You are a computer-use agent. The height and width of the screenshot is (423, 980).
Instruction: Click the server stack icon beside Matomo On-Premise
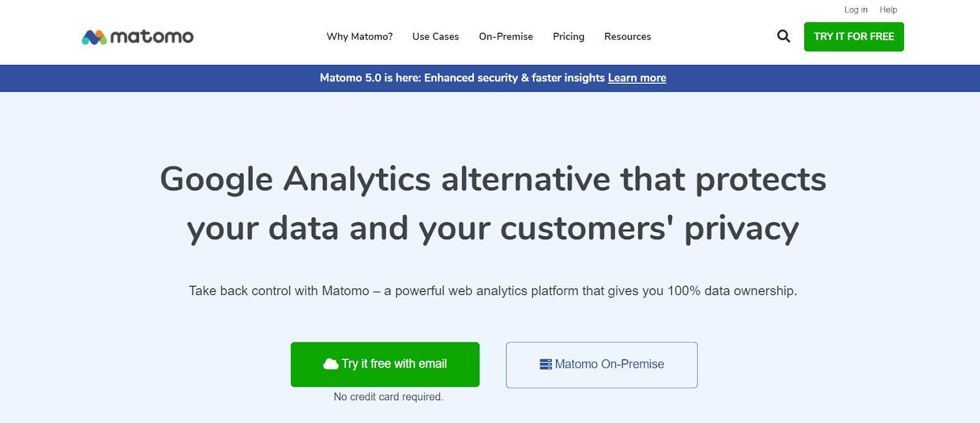[x=546, y=364]
